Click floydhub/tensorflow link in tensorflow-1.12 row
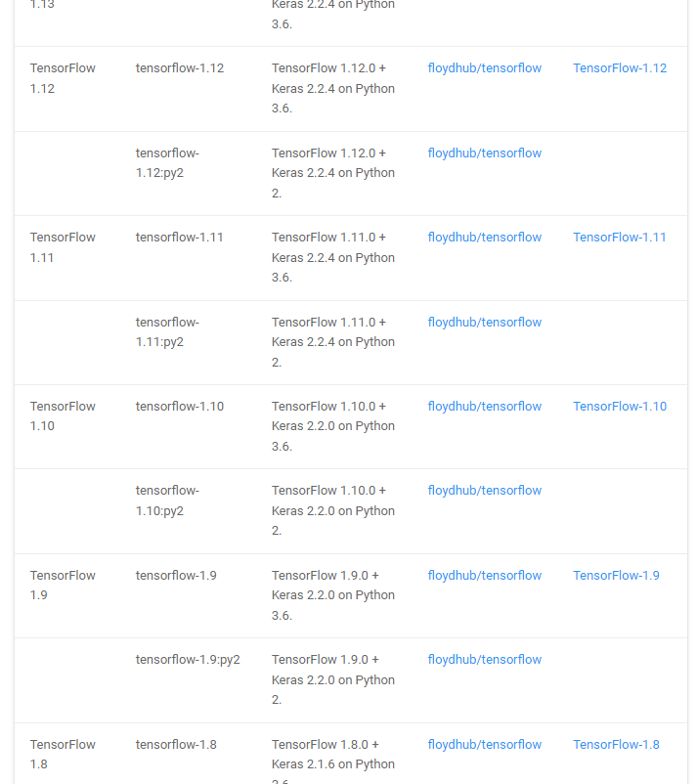This screenshot has width=697, height=784. (484, 68)
